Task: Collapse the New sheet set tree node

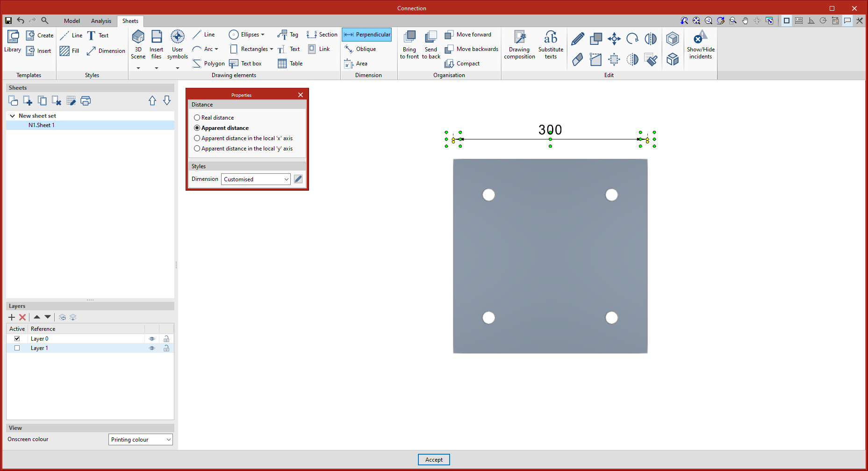Action: coord(13,116)
